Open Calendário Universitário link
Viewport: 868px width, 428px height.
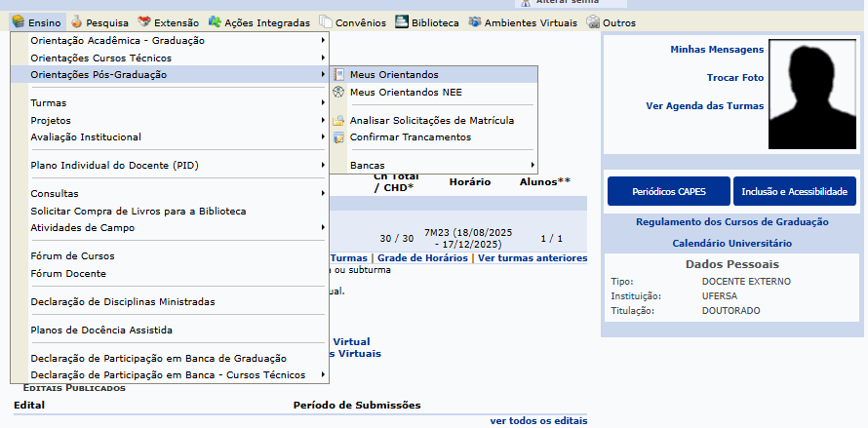coord(731,243)
